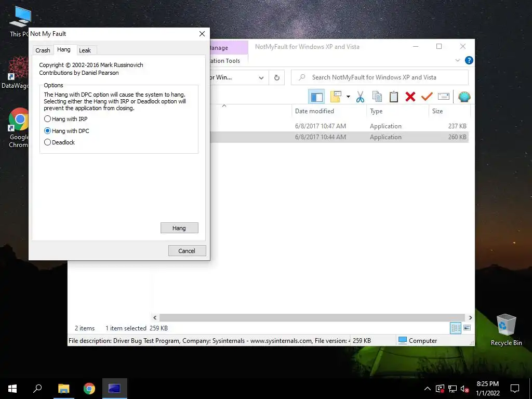Sort files by the Type column
The image size is (532, 399).
(x=397, y=111)
